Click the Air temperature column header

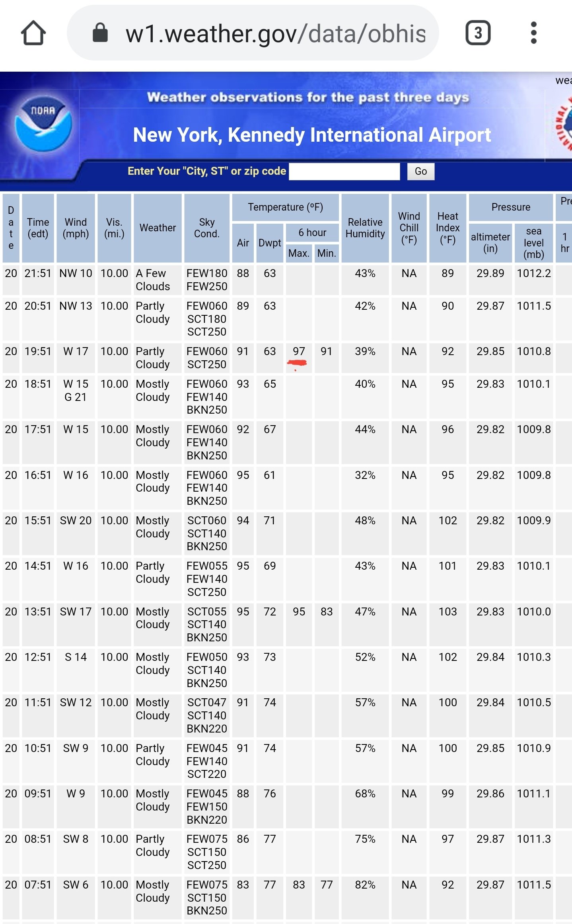243,243
